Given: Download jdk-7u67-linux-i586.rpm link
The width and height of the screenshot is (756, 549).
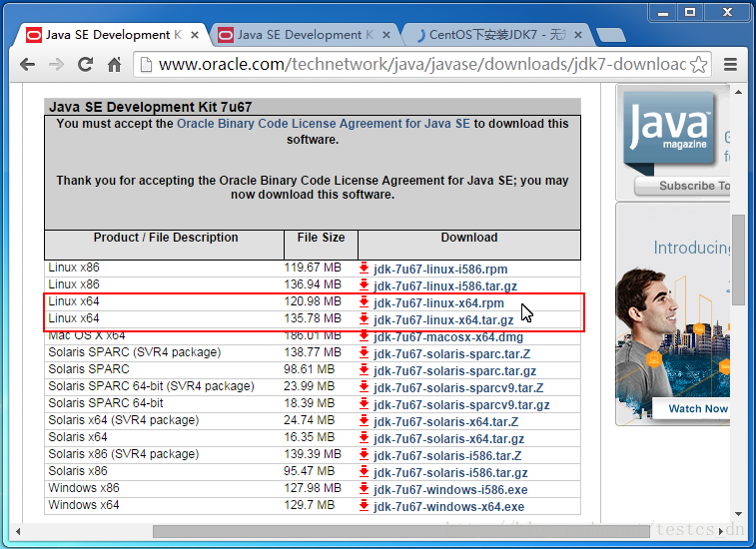Looking at the screenshot, I should pos(440,269).
